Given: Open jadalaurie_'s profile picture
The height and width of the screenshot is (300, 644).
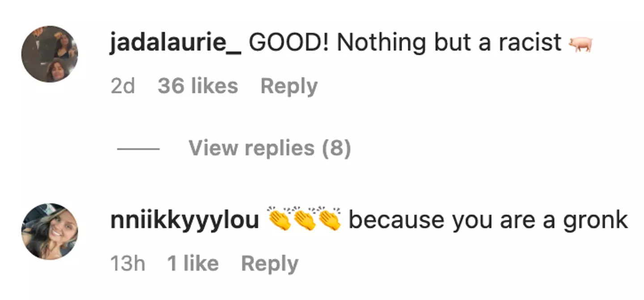Looking at the screenshot, I should (x=50, y=54).
